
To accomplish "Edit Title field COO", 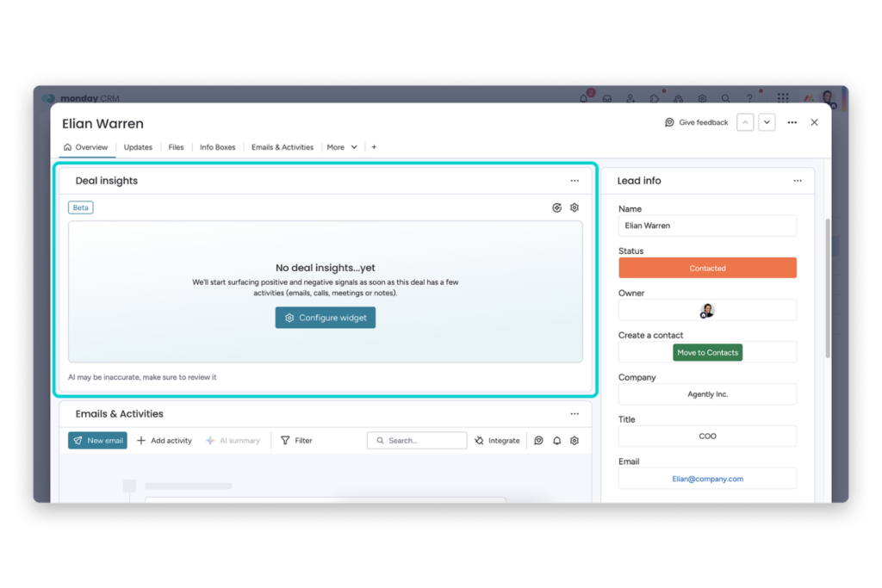I will (708, 436).
